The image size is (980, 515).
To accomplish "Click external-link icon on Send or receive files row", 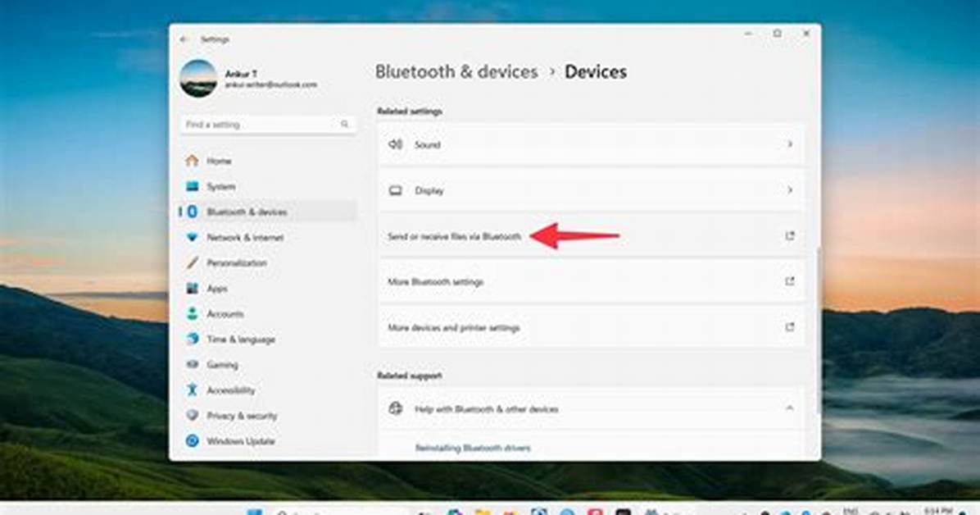I will point(789,236).
